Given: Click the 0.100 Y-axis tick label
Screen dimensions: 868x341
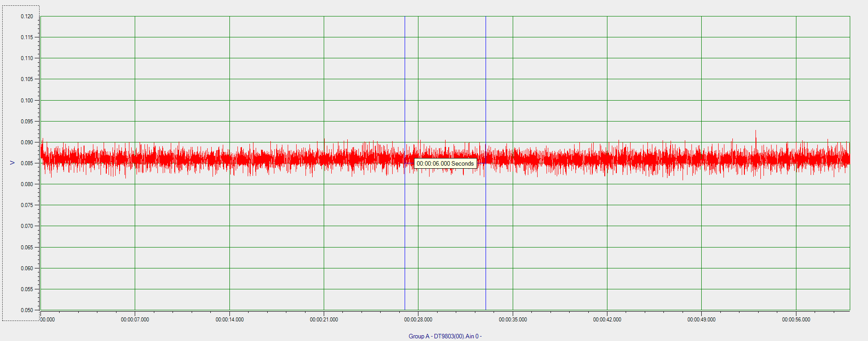Looking at the screenshot, I should pyautogui.click(x=27, y=101).
